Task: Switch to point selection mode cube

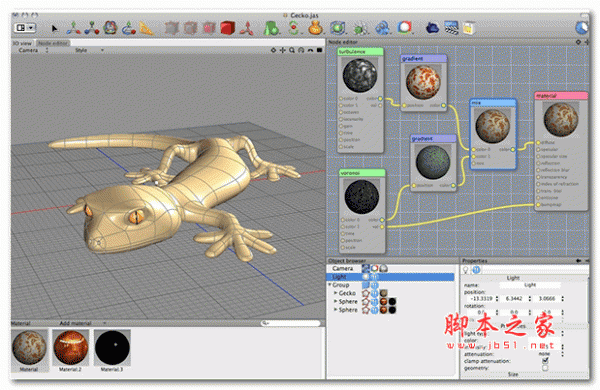Action: tap(172, 28)
